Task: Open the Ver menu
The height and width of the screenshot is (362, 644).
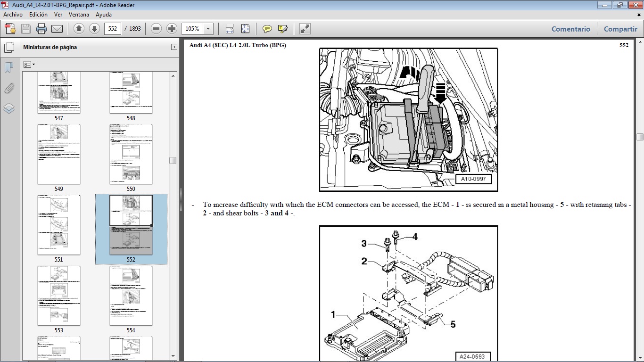Action: [x=58, y=14]
